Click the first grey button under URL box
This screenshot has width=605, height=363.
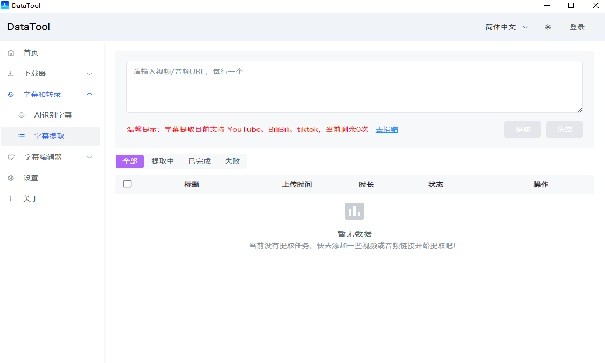click(522, 130)
